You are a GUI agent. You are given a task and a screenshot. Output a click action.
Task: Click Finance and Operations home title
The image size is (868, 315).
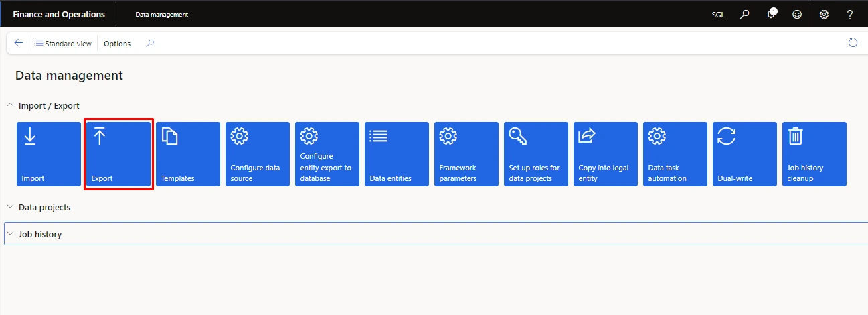pos(59,14)
